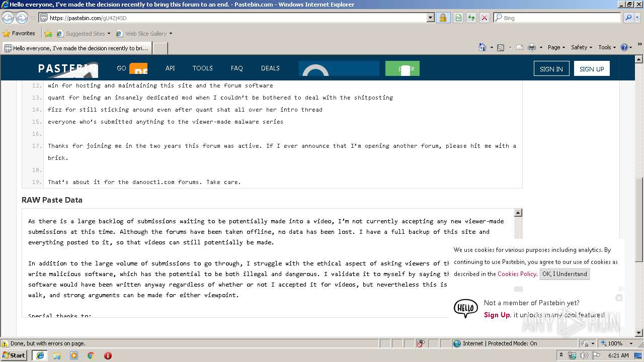Screen dimensions: 644x362
Task: Open the Home button dropdown arrow
Action: tap(492, 47)
